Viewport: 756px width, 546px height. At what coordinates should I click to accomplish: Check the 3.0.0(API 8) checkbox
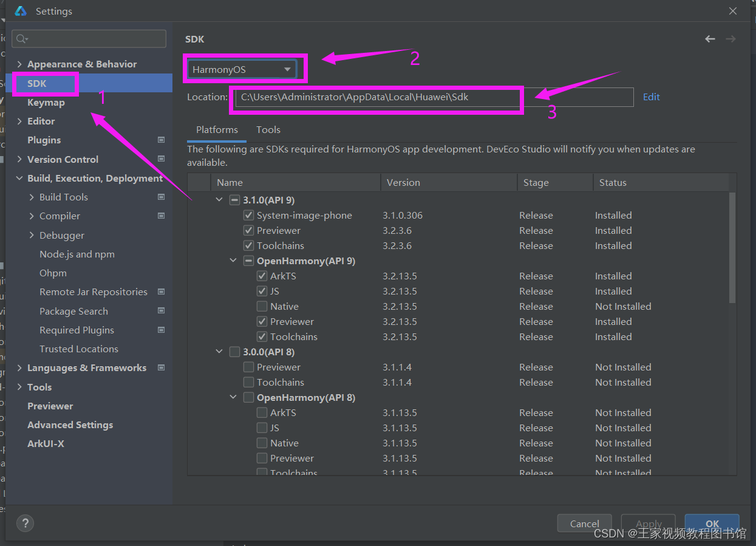(x=234, y=352)
